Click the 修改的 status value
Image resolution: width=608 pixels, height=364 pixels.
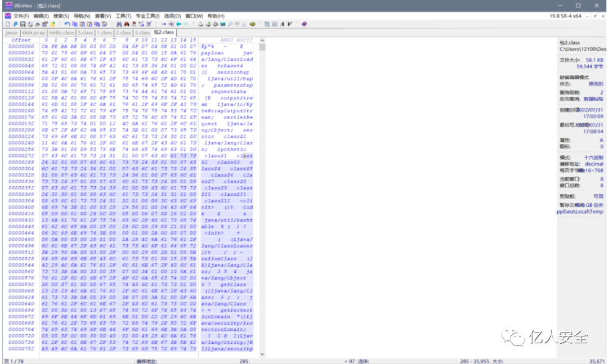pos(596,84)
